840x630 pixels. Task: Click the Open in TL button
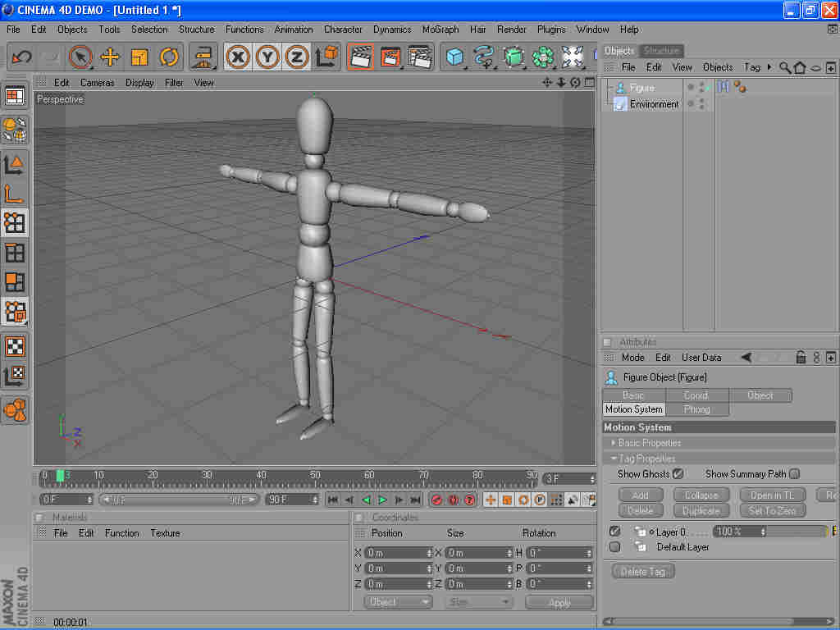pyautogui.click(x=773, y=495)
